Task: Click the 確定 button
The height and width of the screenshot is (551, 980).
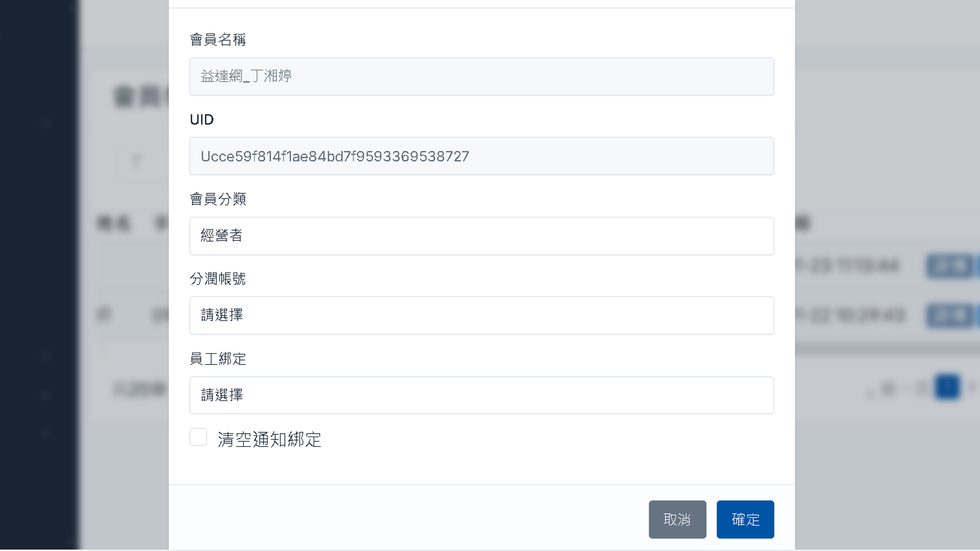Action: tap(745, 519)
